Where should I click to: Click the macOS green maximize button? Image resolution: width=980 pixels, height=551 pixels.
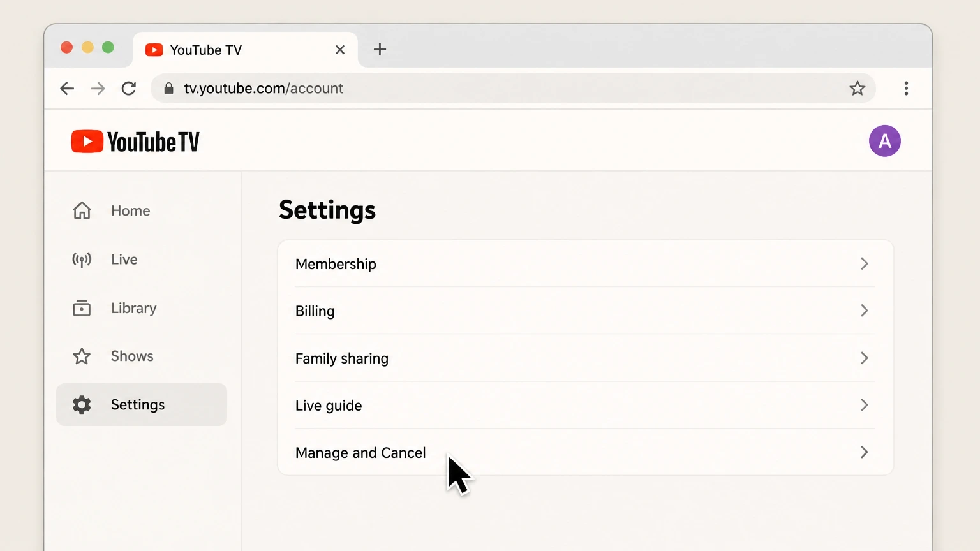click(x=108, y=47)
